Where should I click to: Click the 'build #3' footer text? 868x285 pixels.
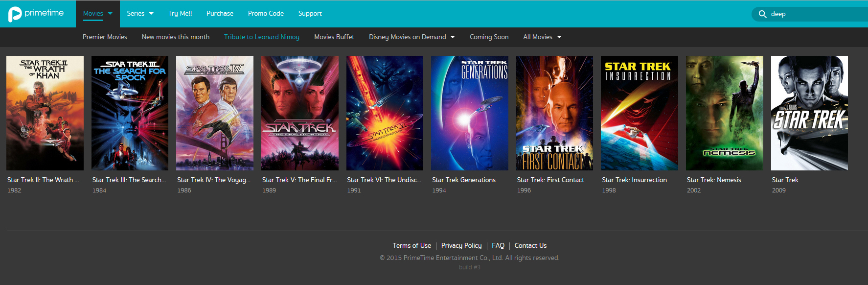pyautogui.click(x=470, y=267)
